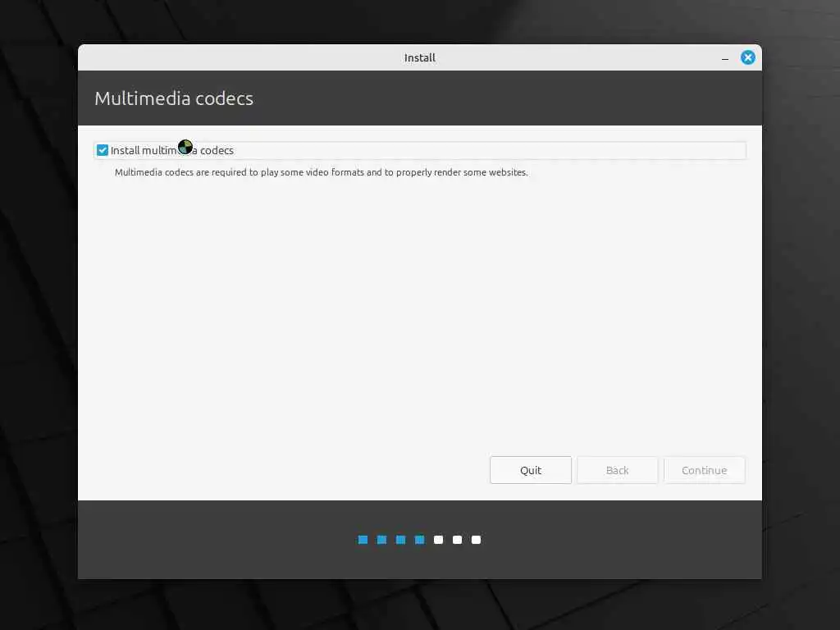
Task: Click the 'Install' window title text
Action: pyautogui.click(x=419, y=58)
